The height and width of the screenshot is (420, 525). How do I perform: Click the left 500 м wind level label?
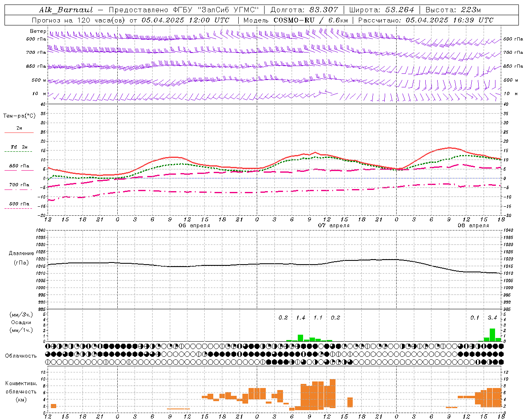click(39, 80)
